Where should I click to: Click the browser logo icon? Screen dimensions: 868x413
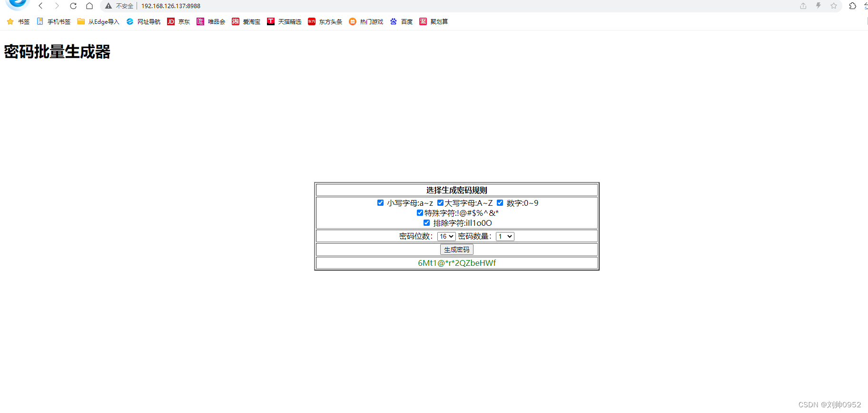pyautogui.click(x=18, y=4)
